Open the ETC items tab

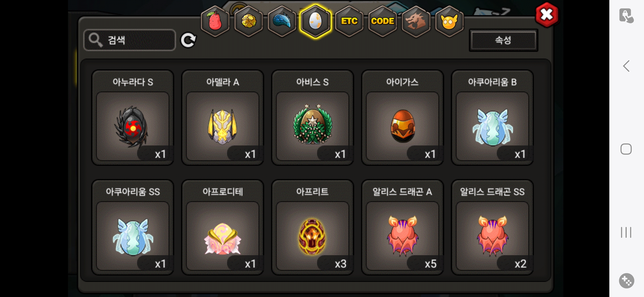[349, 21]
